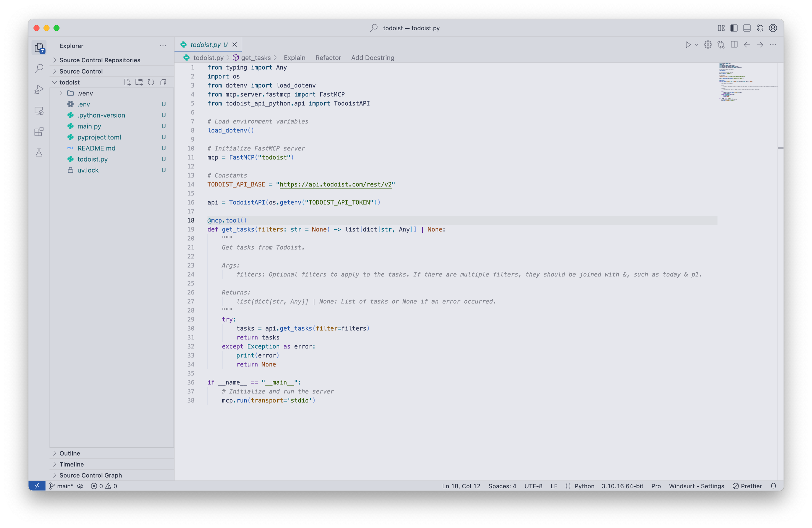Click main* git branch in status bar
The width and height of the screenshot is (812, 528).
click(61, 486)
